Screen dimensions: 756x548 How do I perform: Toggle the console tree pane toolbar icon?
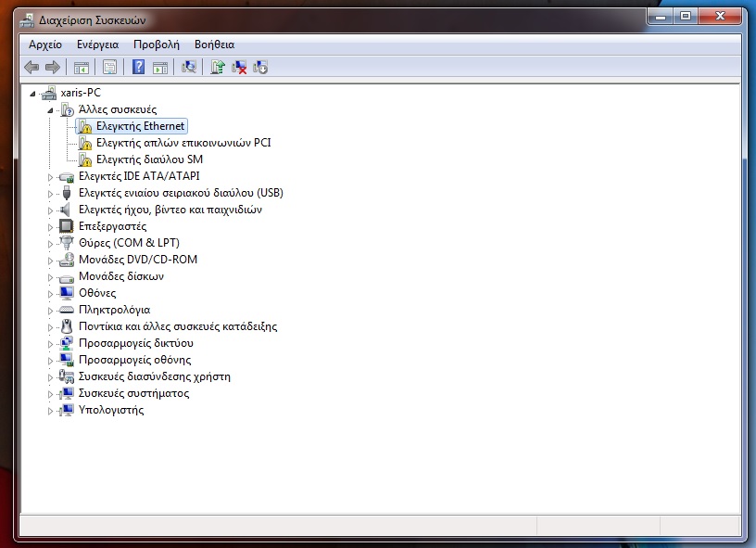[x=81, y=67]
